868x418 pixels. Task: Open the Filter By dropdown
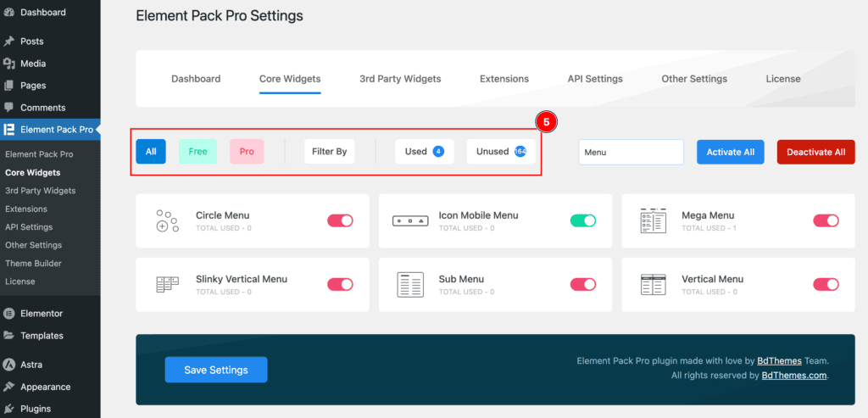(330, 152)
